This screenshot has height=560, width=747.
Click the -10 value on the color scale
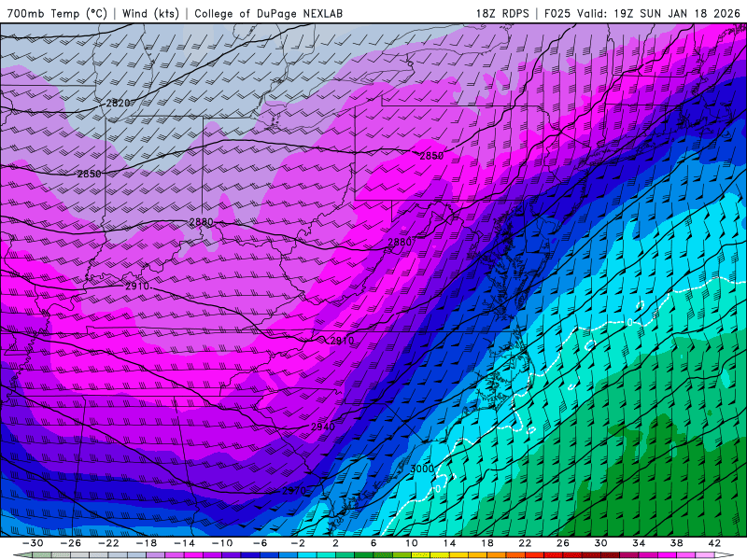tap(222, 543)
